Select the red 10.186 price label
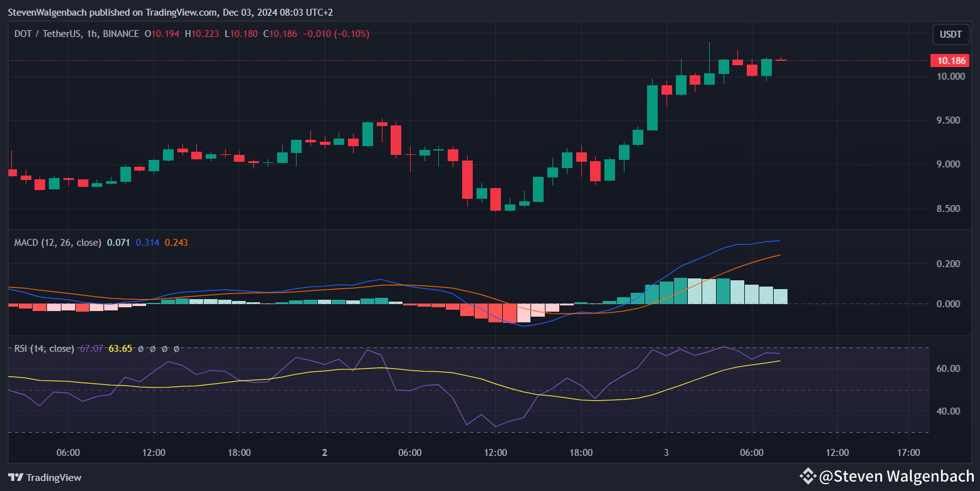The width and height of the screenshot is (980, 491). tap(951, 60)
